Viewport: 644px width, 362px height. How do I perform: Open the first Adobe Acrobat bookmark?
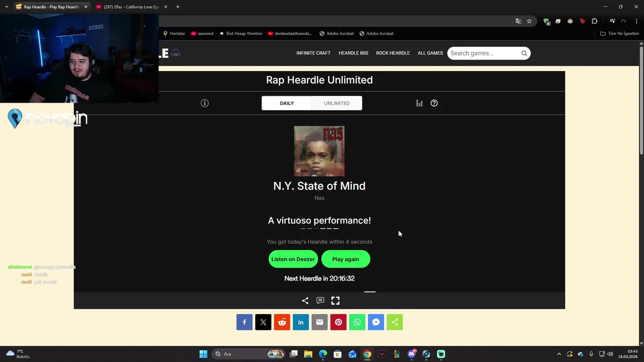(336, 34)
